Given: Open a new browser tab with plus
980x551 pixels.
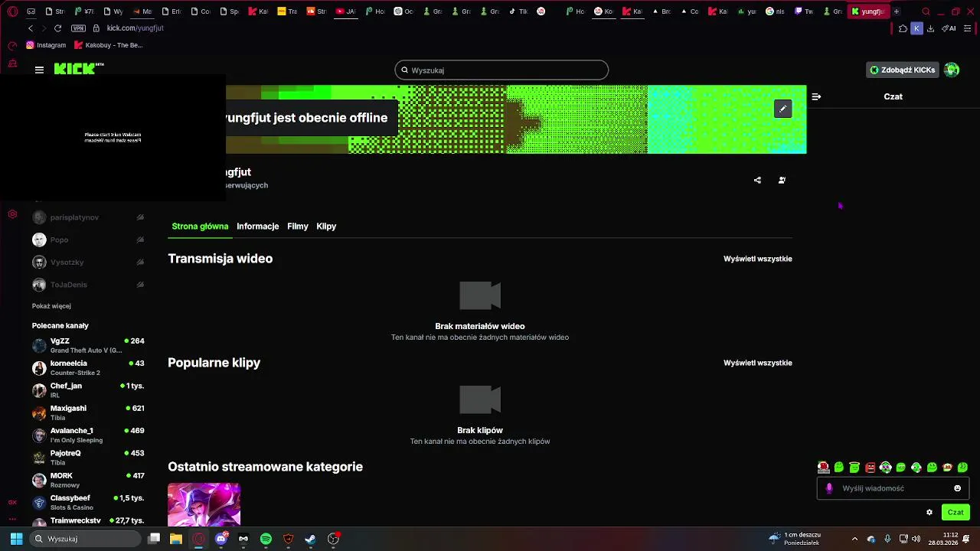Looking at the screenshot, I should [x=896, y=11].
